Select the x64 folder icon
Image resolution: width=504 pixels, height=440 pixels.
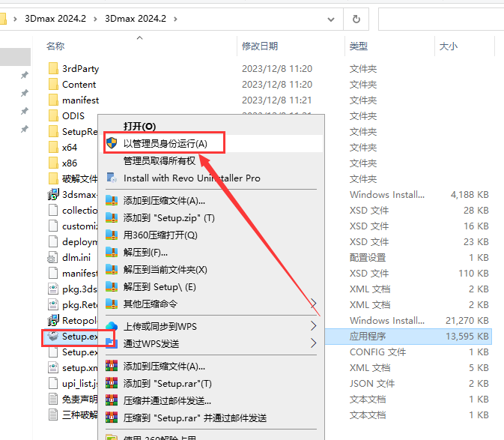(x=53, y=148)
